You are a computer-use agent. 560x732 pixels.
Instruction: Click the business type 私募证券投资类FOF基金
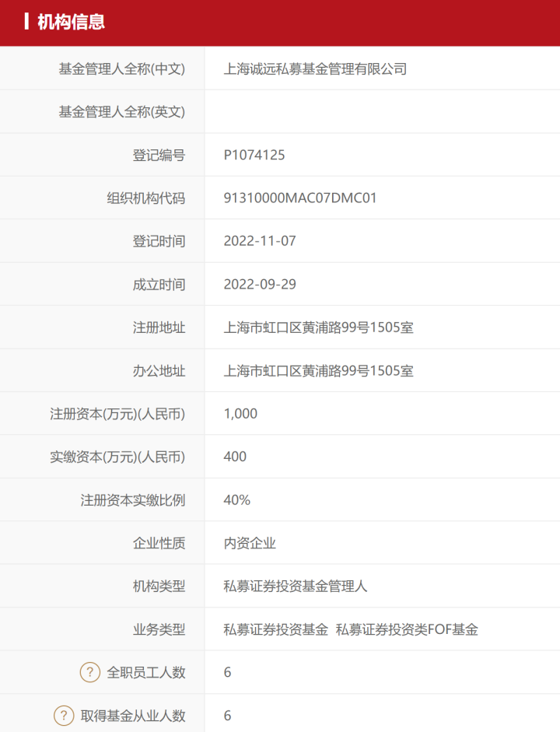click(x=407, y=630)
